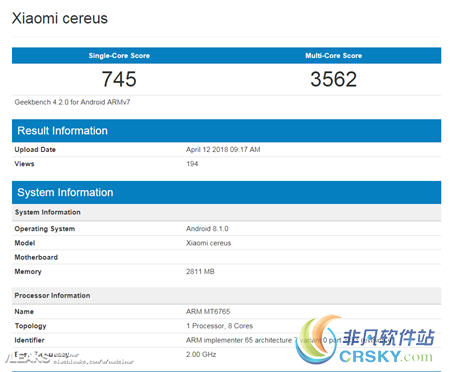Click the 1 Processor, 8 Cores value
The height and width of the screenshot is (372, 450).
coord(219,326)
